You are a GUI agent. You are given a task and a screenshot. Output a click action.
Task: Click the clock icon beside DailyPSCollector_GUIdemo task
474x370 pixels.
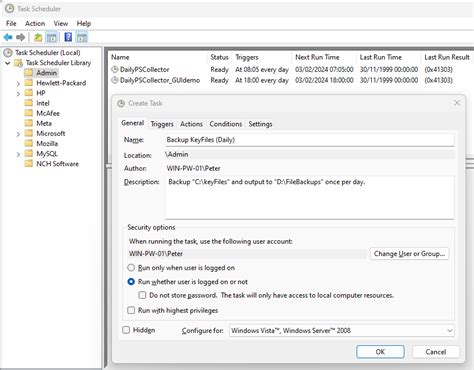point(115,80)
